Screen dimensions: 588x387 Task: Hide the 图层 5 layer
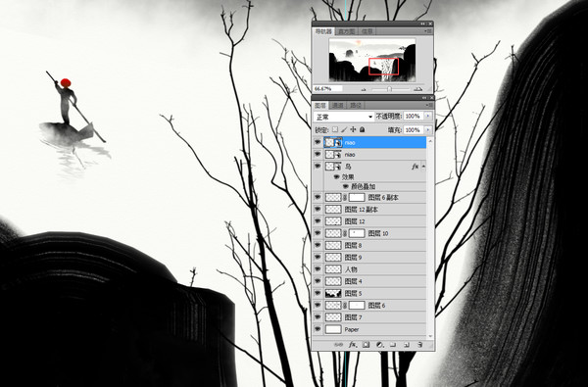pyautogui.click(x=318, y=293)
